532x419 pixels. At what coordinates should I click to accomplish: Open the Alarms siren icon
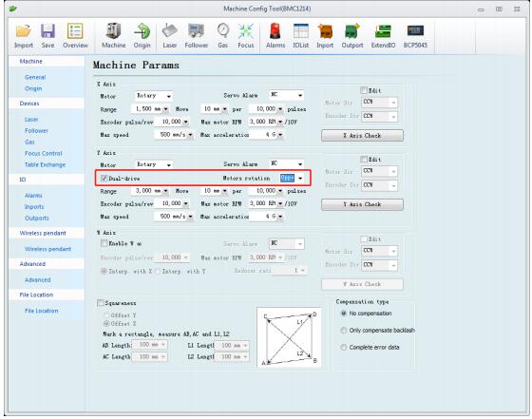coord(275,30)
